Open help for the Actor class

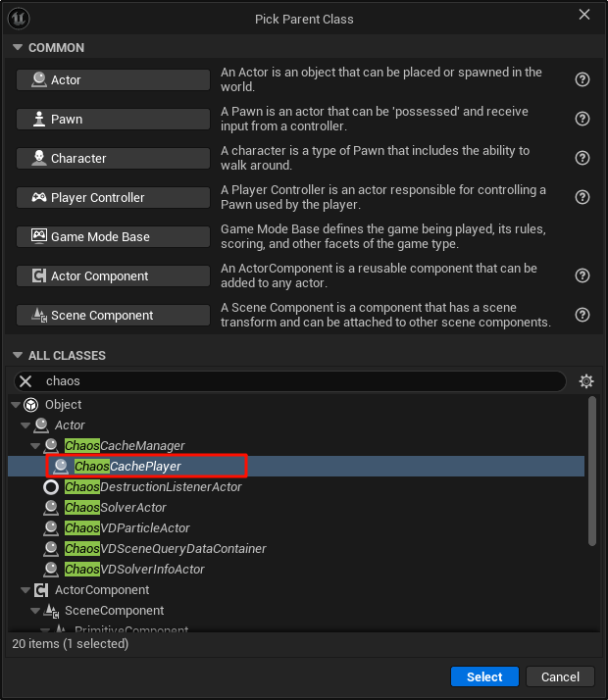(x=583, y=79)
